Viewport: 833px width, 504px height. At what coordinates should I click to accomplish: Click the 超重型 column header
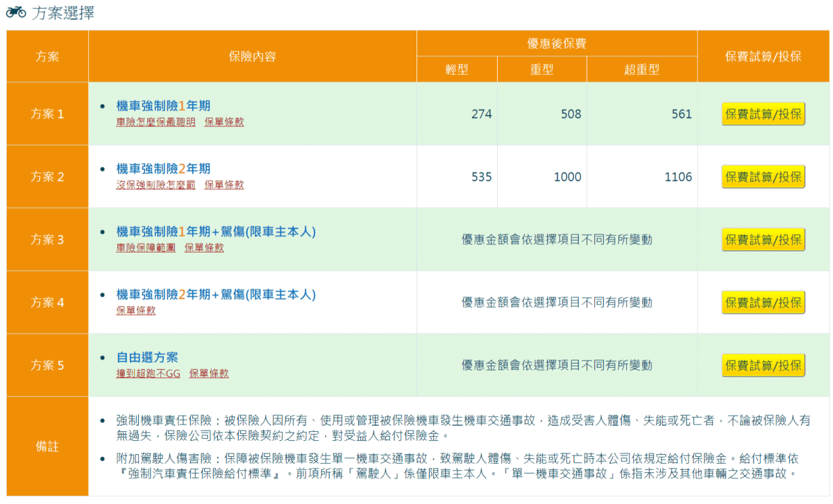click(642, 69)
